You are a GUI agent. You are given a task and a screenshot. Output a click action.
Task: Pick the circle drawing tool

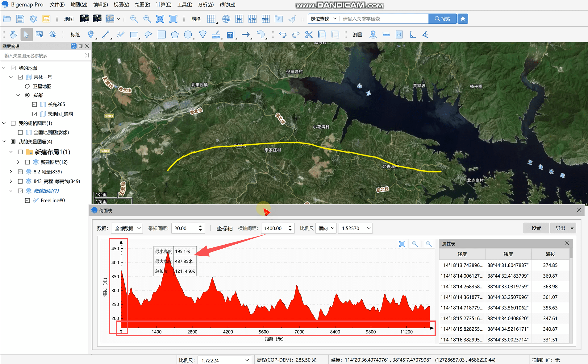tap(188, 35)
